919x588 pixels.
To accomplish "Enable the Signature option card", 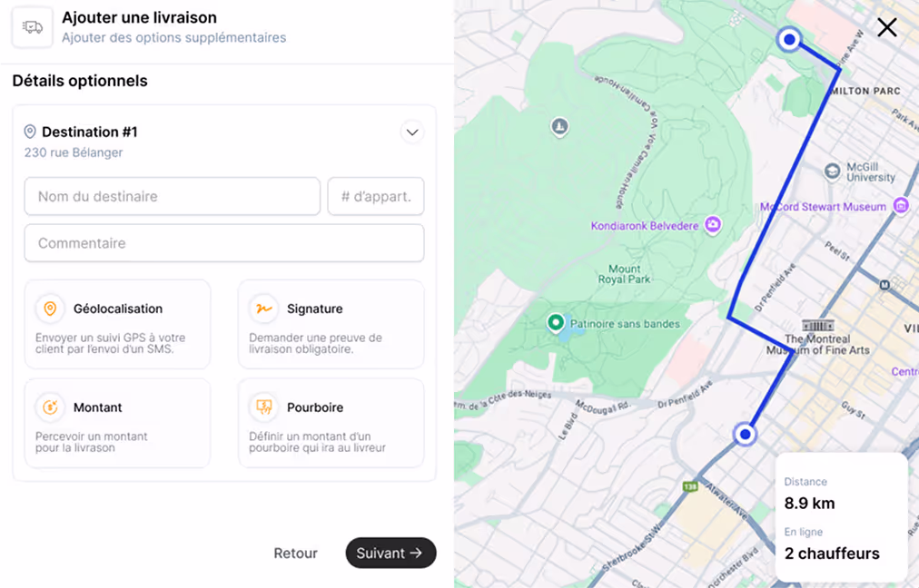I will [x=331, y=325].
